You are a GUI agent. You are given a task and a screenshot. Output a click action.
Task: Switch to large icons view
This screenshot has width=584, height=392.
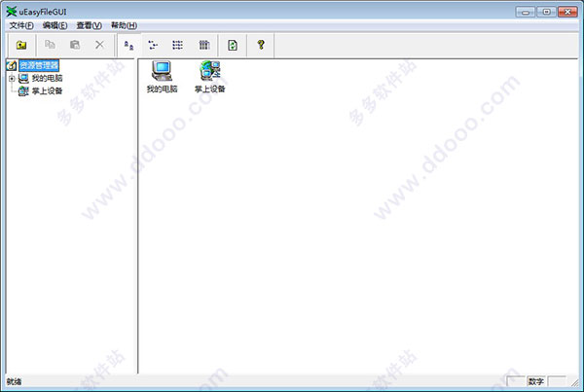coord(128,46)
